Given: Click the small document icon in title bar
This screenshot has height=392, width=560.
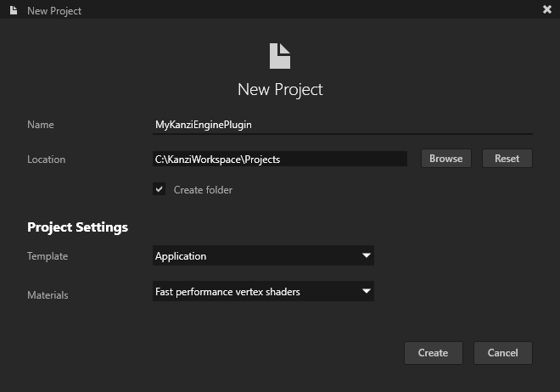Looking at the screenshot, I should [14, 10].
